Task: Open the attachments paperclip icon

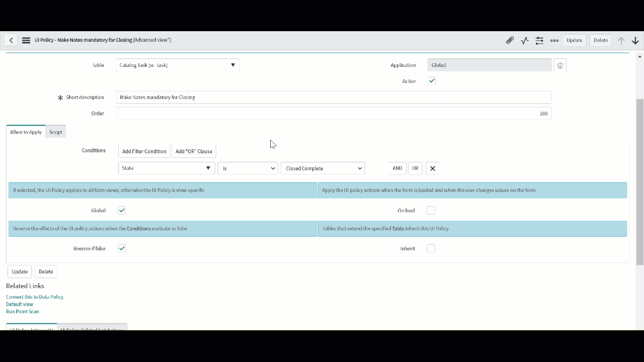Action: (x=510, y=40)
